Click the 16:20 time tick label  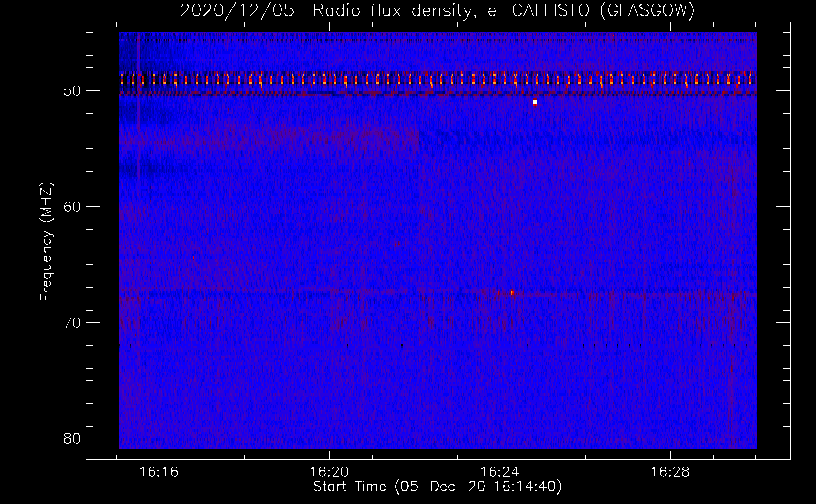[x=329, y=472]
